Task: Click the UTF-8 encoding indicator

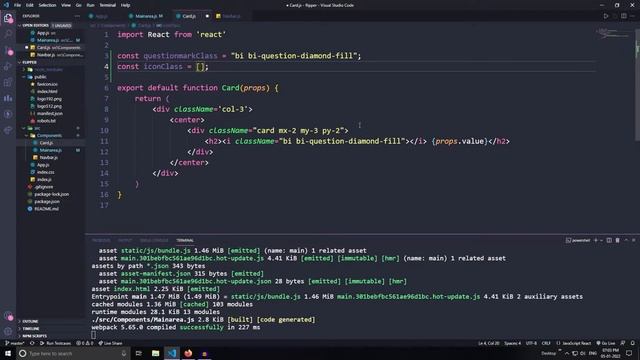Action: [x=531, y=343]
